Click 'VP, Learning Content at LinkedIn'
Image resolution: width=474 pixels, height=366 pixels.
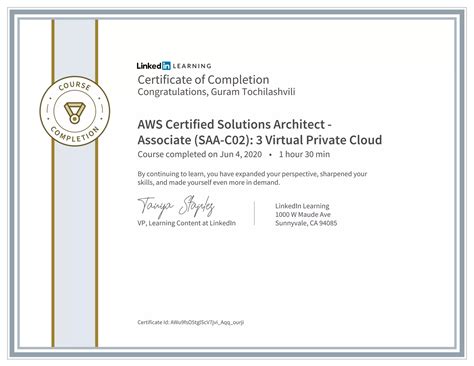point(187,223)
